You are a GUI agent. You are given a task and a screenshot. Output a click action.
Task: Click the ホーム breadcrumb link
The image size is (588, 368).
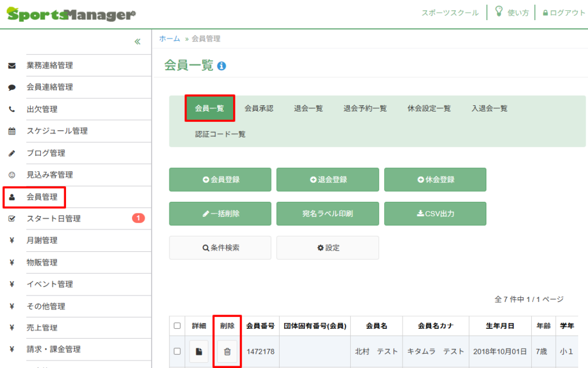tap(169, 39)
